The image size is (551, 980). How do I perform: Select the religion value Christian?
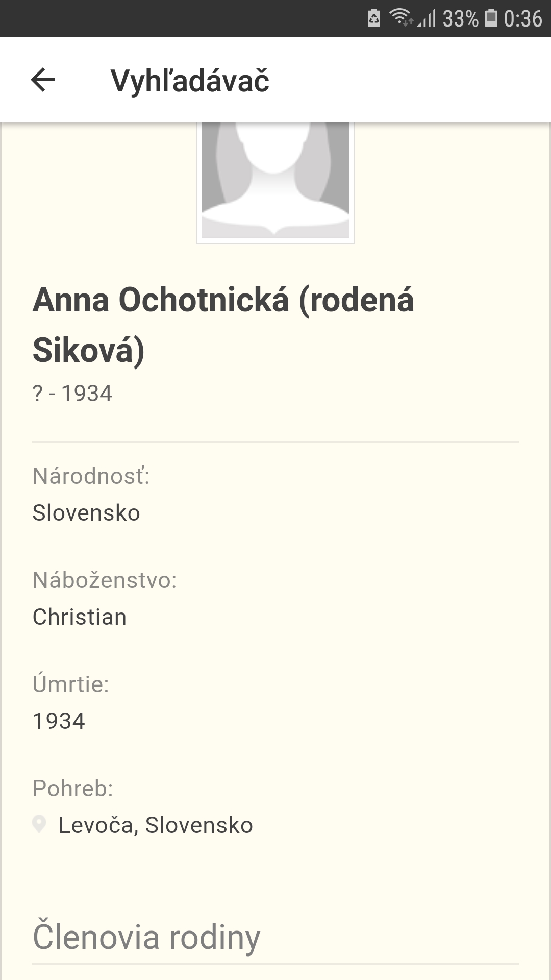80,617
